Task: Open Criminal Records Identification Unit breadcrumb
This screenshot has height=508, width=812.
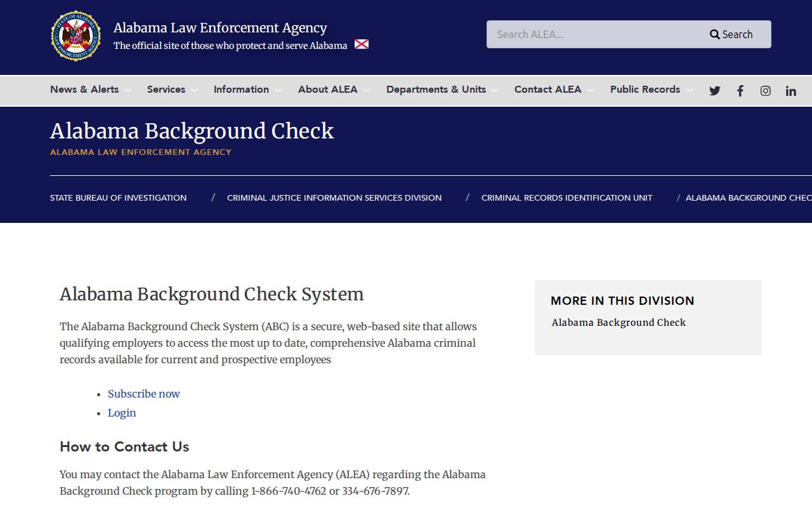Action: 567,197
